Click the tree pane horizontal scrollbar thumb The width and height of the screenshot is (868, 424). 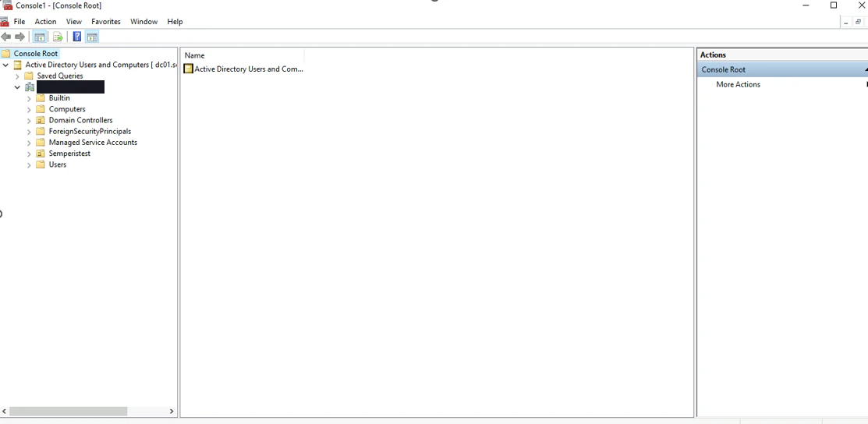(68, 412)
